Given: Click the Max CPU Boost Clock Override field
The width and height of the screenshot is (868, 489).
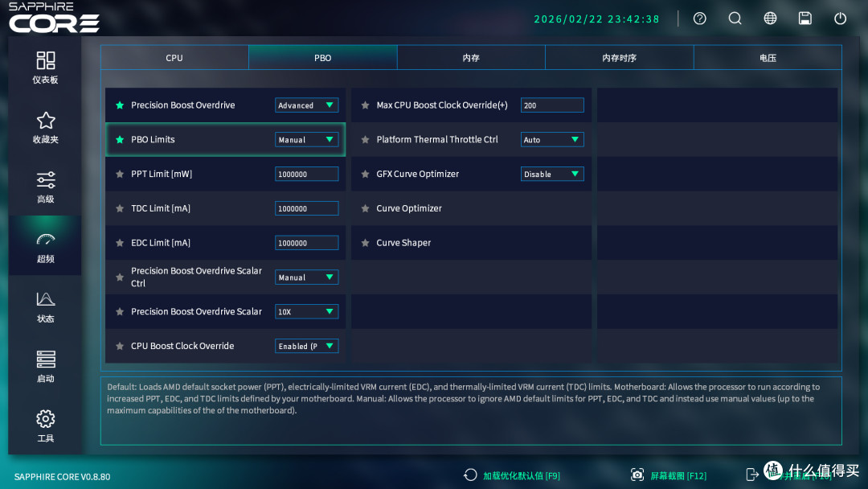Looking at the screenshot, I should pos(552,105).
